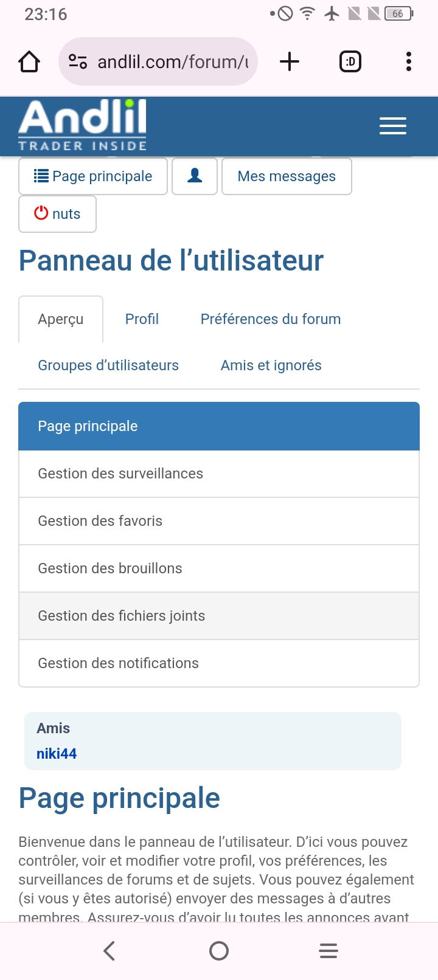Open friend niki44's profile link
This screenshot has height=980, width=438.
coord(57,754)
